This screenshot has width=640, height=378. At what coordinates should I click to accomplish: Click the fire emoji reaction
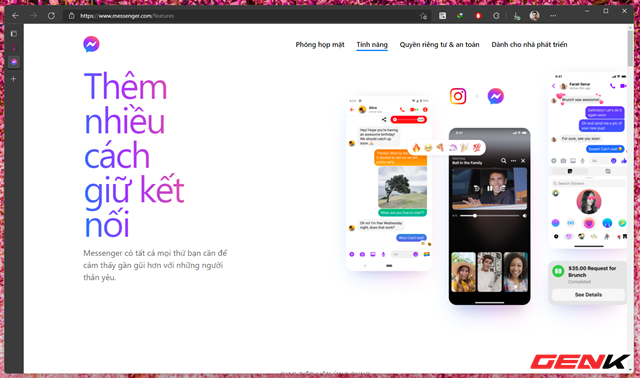click(x=416, y=148)
